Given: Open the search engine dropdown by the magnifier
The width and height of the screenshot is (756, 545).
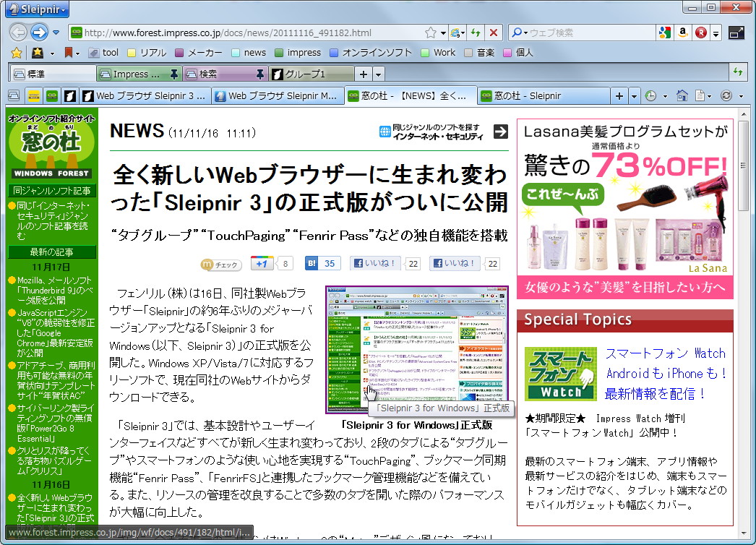Looking at the screenshot, I should 520,33.
